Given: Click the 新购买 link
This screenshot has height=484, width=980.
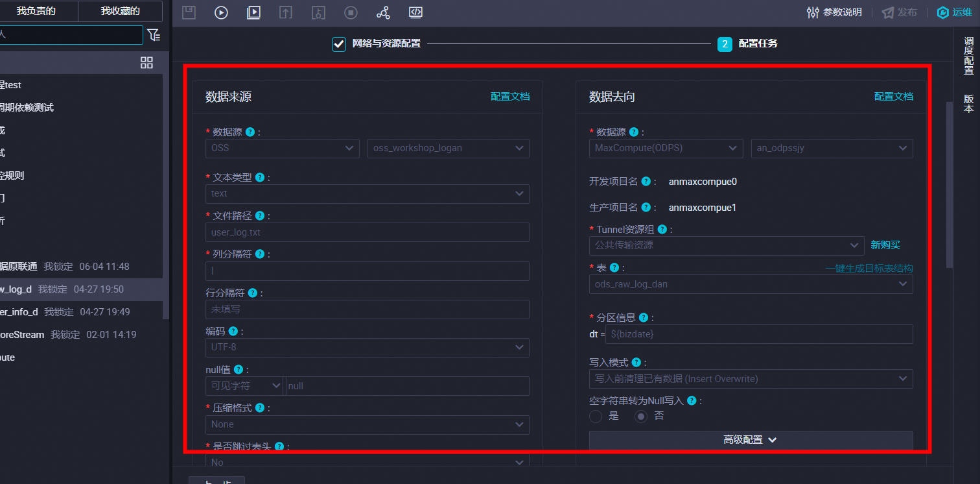Looking at the screenshot, I should pos(885,245).
